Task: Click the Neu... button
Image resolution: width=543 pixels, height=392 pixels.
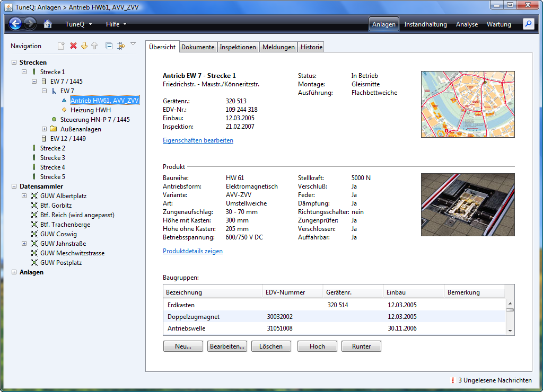Action: (x=183, y=346)
